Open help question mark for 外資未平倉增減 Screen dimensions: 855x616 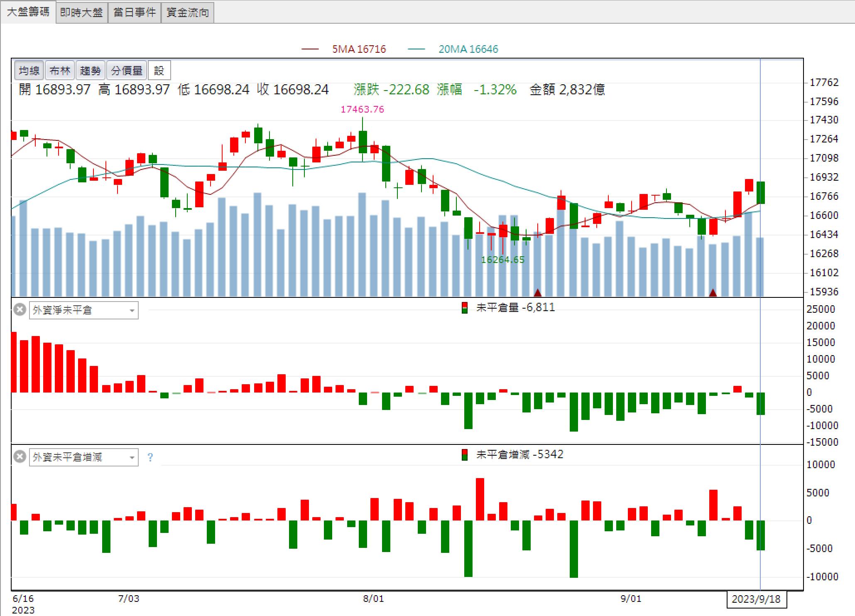pos(150,457)
